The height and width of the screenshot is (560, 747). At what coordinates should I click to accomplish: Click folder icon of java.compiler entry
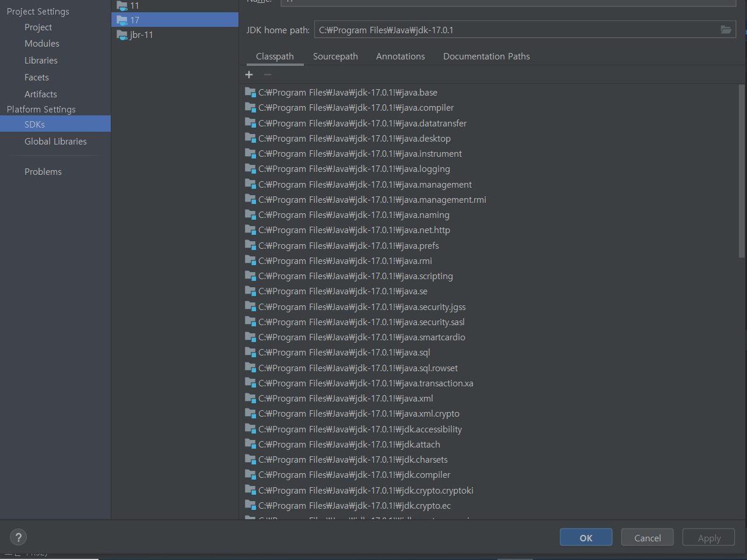[x=251, y=107]
